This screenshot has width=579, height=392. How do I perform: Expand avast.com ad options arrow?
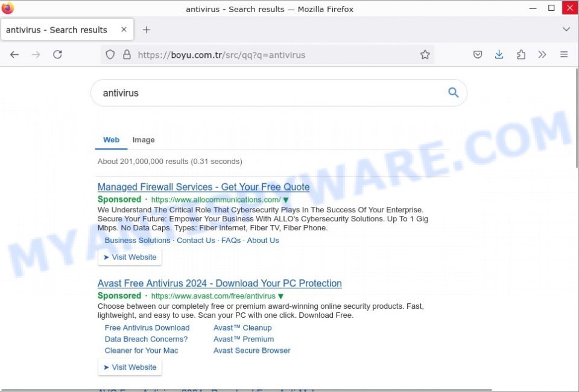[x=280, y=296]
